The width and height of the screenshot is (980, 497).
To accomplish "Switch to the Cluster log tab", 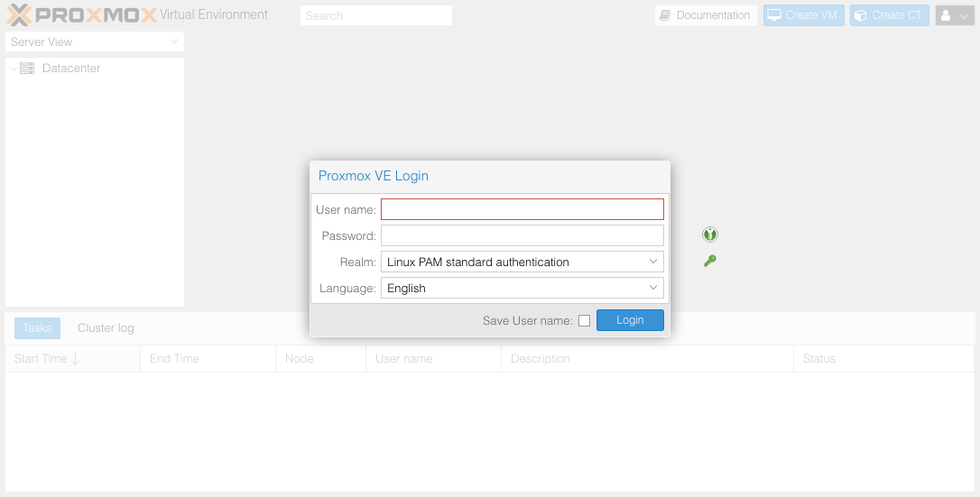I will pyautogui.click(x=106, y=328).
